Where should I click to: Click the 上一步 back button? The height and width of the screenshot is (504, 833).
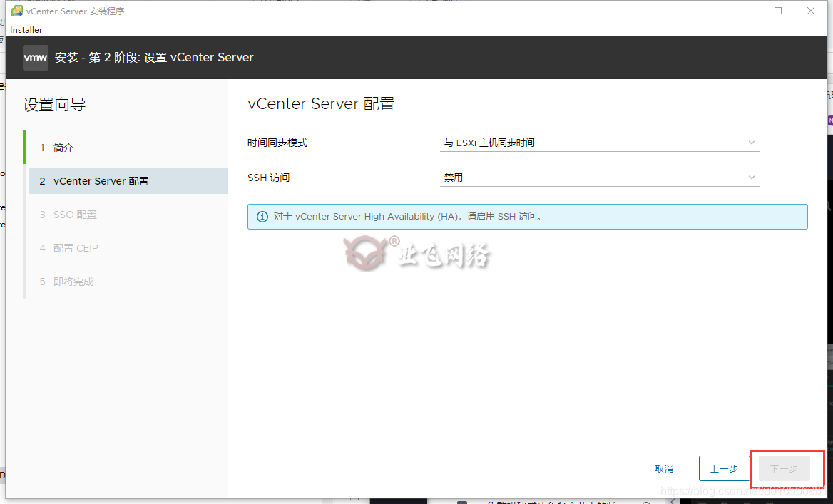pyautogui.click(x=724, y=468)
